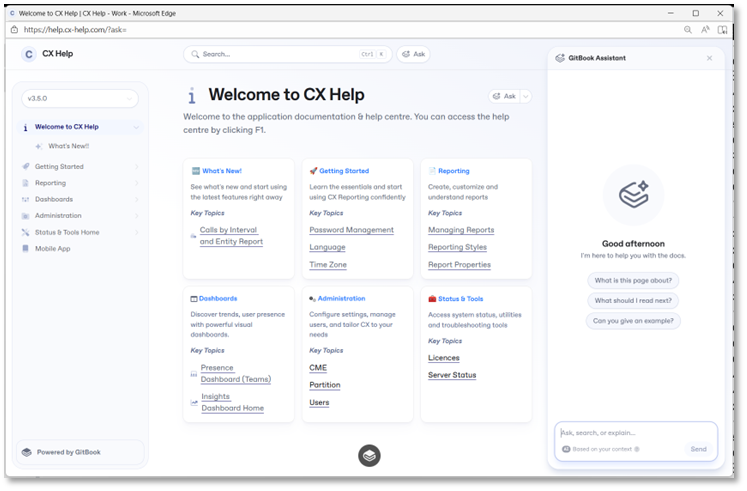The image size is (747, 491).
Task: Click the Getting Started sidebar icon
Action: tap(26, 166)
